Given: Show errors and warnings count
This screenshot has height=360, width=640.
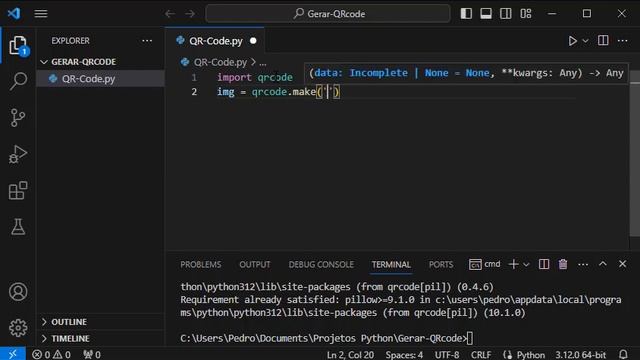Looking at the screenshot, I should click(x=51, y=354).
